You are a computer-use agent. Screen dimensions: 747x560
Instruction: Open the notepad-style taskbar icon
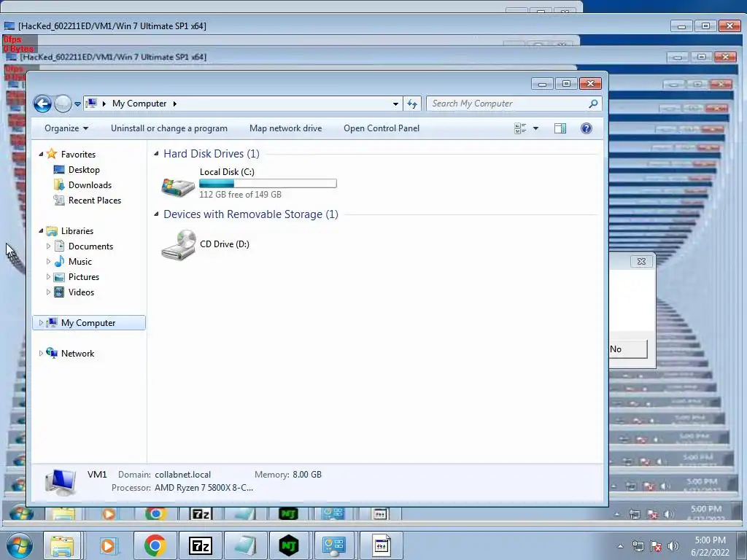tap(245, 545)
